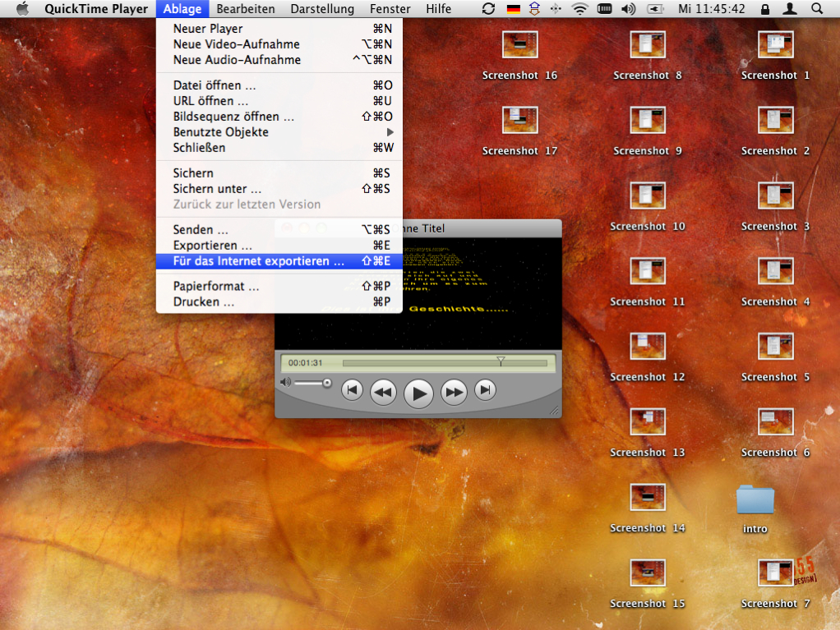The width and height of the screenshot is (840, 630).
Task: Expand the Benutzte Objekte submenu
Action: pos(279,131)
